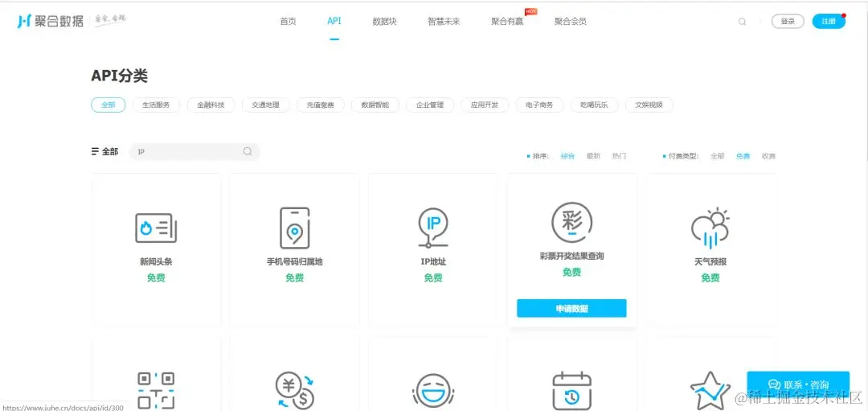Select the laughing face jokes icon
This screenshot has height=411, width=868.
click(x=433, y=392)
